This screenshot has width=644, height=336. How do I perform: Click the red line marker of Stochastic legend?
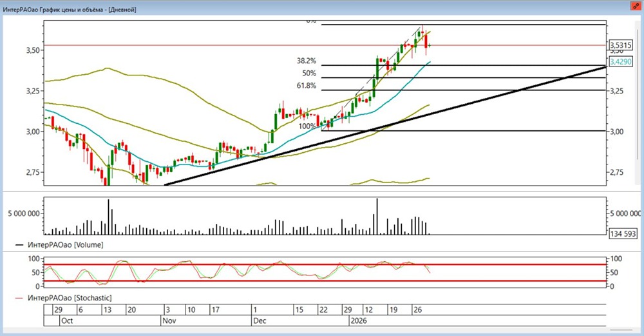(19, 298)
